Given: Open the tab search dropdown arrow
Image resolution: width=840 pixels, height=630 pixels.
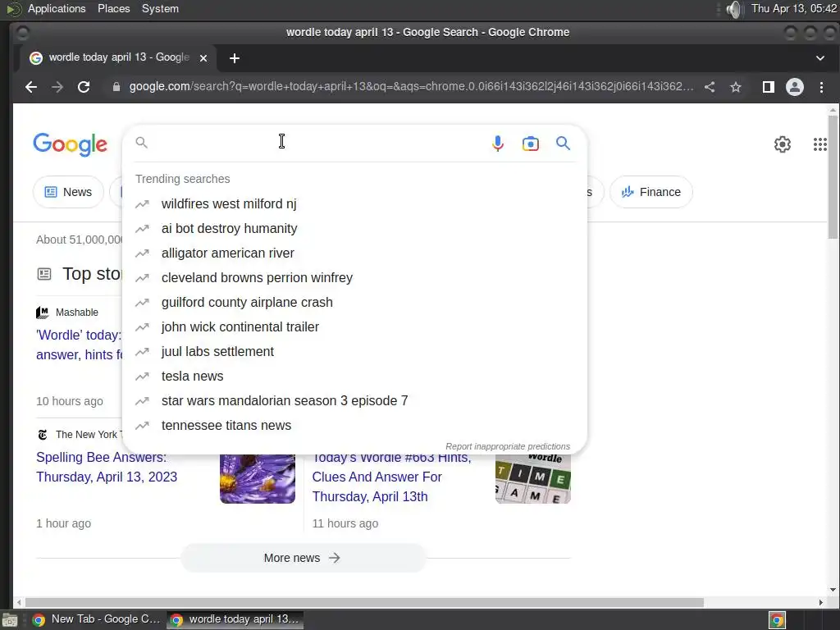Looking at the screenshot, I should coord(819,58).
